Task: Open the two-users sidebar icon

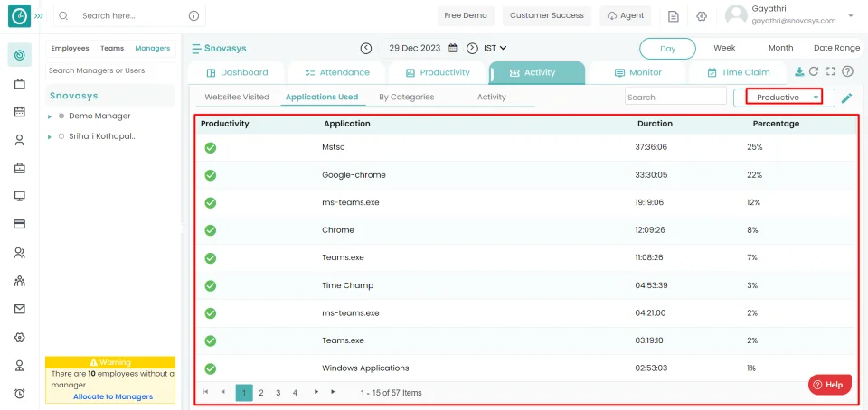Action: click(19, 253)
